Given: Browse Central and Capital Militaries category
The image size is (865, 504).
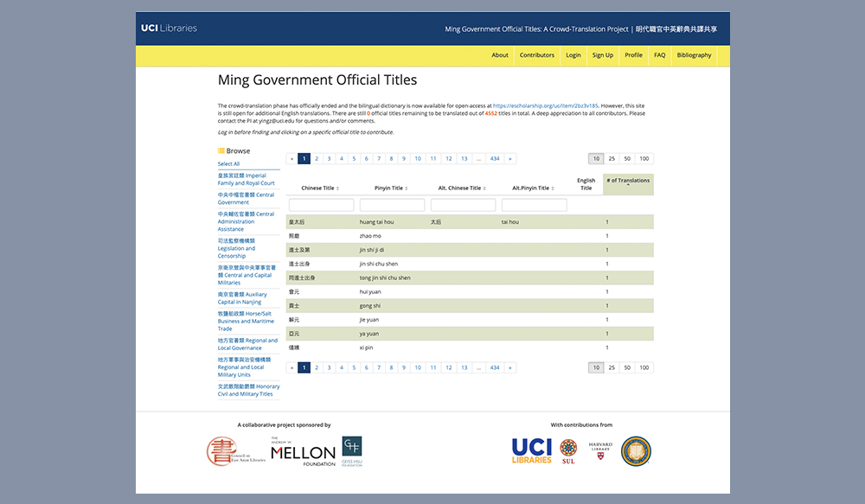Looking at the screenshot, I should tap(247, 275).
